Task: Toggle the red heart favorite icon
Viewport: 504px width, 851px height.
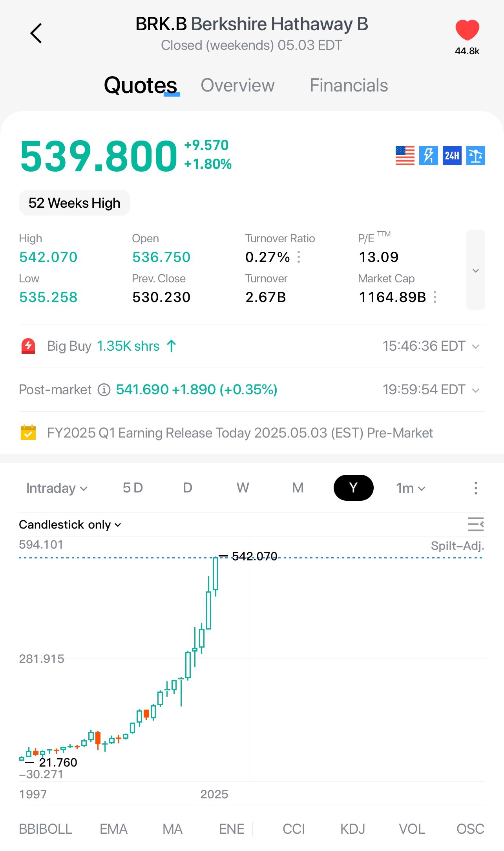Action: [x=467, y=30]
